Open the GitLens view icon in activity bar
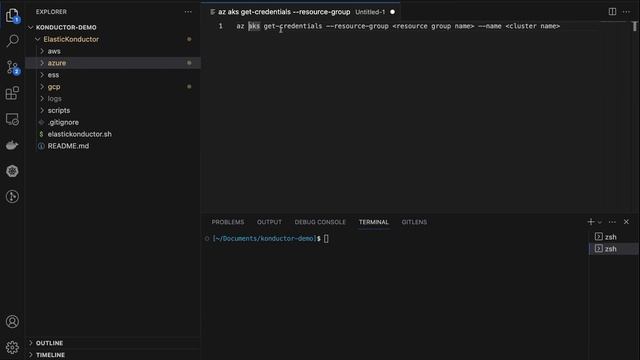The height and width of the screenshot is (360, 640). coord(12,197)
